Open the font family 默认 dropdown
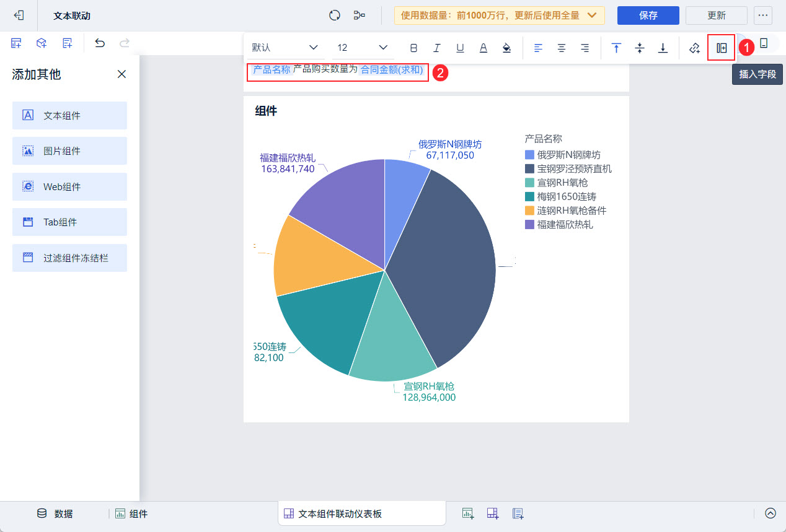786x532 pixels. click(285, 48)
